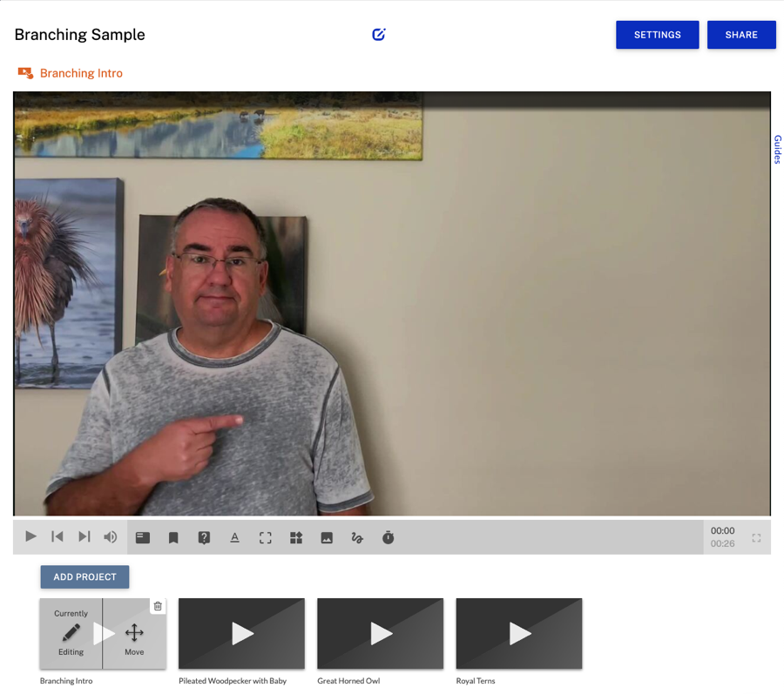784x694 pixels.
Task: Select the text annotation tool
Action: point(234,538)
